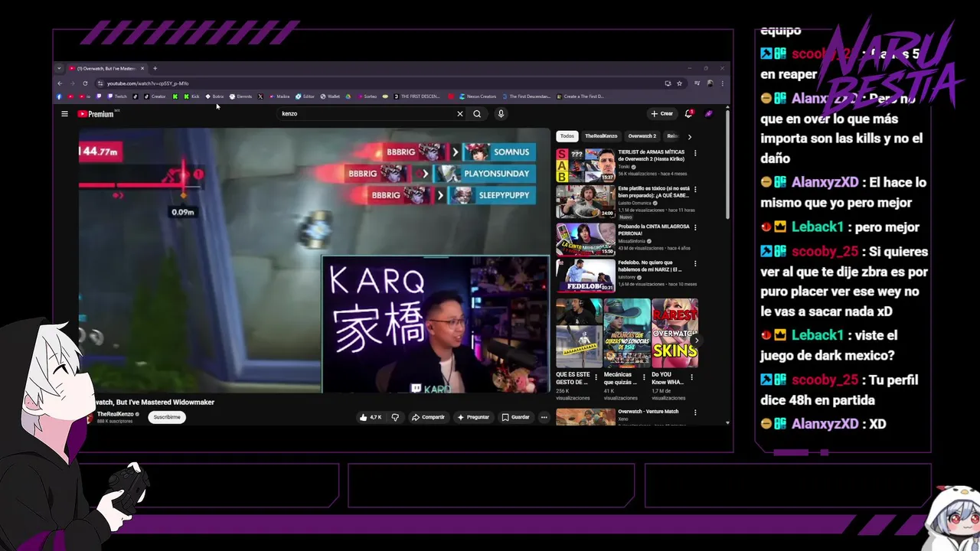Screen dimensions: 980x551
Task: Open TheRealKenzo channel link
Action: click(x=116, y=414)
